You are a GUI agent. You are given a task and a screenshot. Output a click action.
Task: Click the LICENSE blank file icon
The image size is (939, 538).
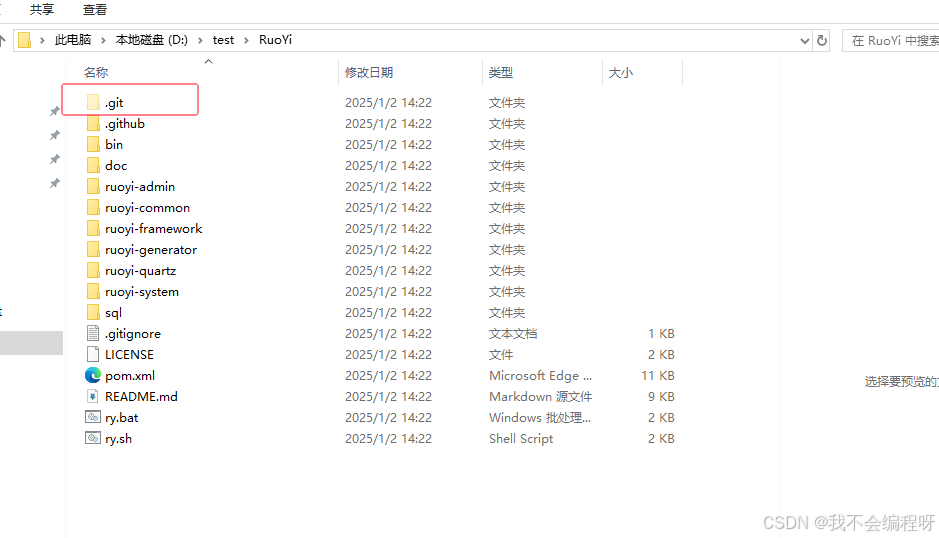[x=93, y=354]
